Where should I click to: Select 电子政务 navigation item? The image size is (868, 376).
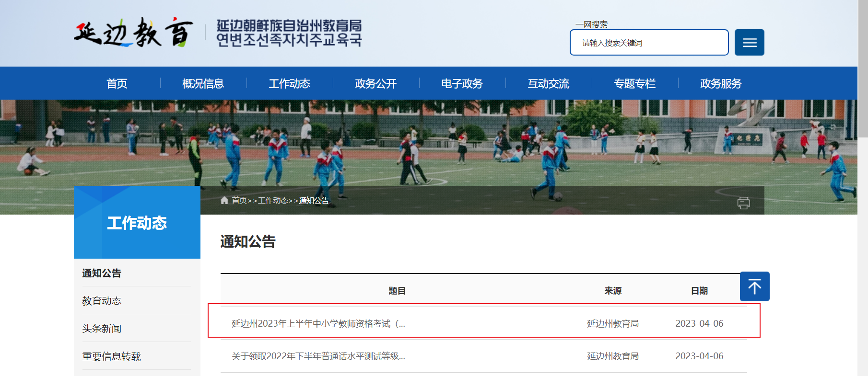[x=462, y=83]
